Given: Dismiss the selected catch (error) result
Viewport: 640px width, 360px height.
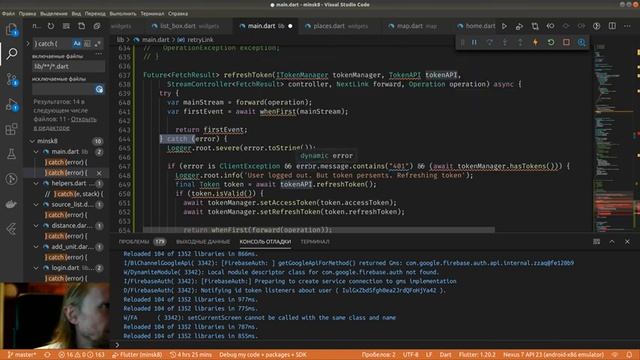Looking at the screenshot, I should click(99, 173).
